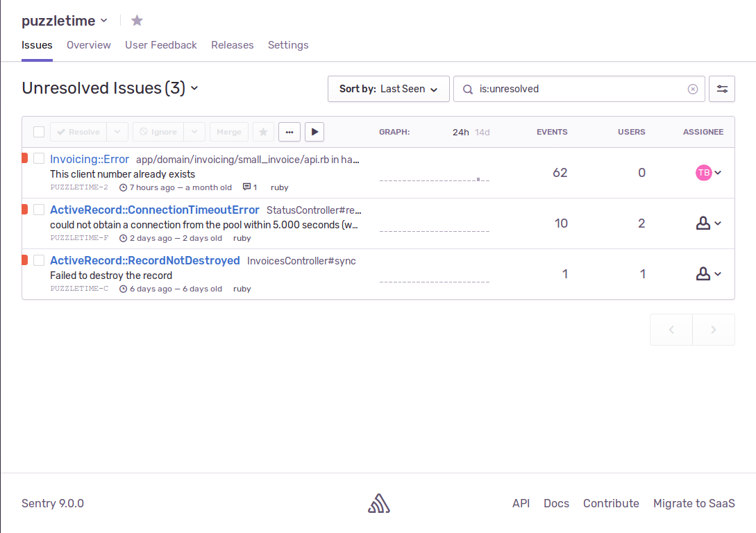Click the PUZZLETIME-C short ID
The width and height of the screenshot is (756, 533).
[79, 288]
